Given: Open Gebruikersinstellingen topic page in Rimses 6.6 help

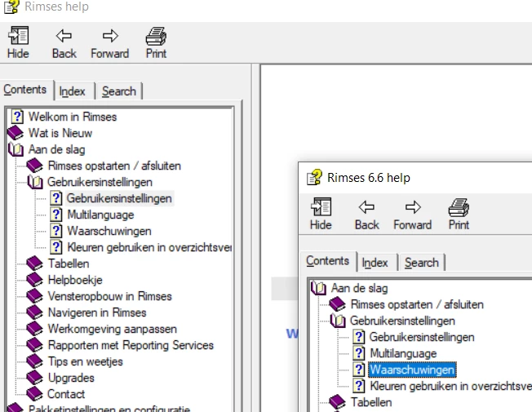Looking at the screenshot, I should (422, 337).
